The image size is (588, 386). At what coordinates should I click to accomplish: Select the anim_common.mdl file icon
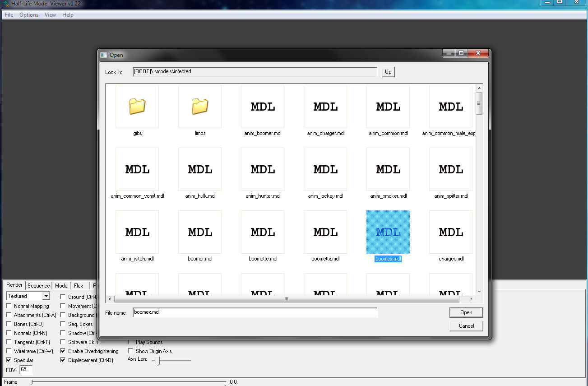(388, 107)
